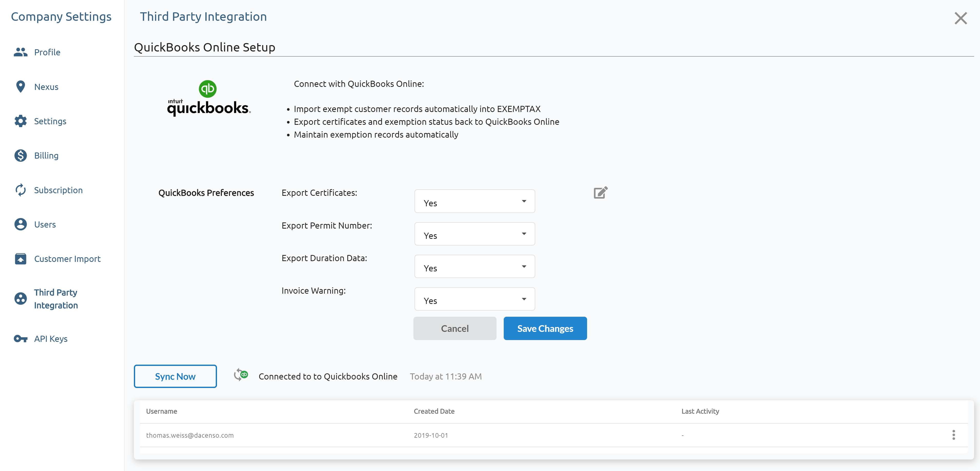980x471 pixels.
Task: Click the Last Activity column header
Action: [x=700, y=411]
